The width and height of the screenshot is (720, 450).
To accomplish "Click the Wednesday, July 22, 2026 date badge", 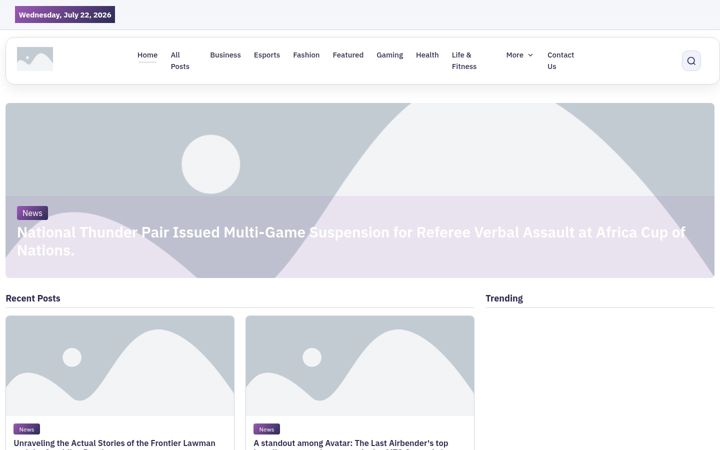I will (65, 15).
